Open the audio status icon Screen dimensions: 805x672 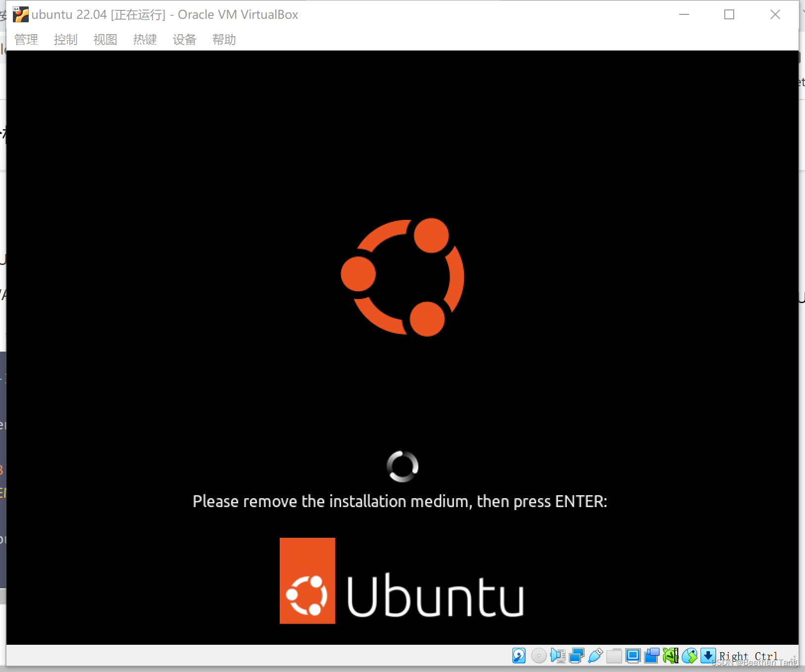[557, 656]
